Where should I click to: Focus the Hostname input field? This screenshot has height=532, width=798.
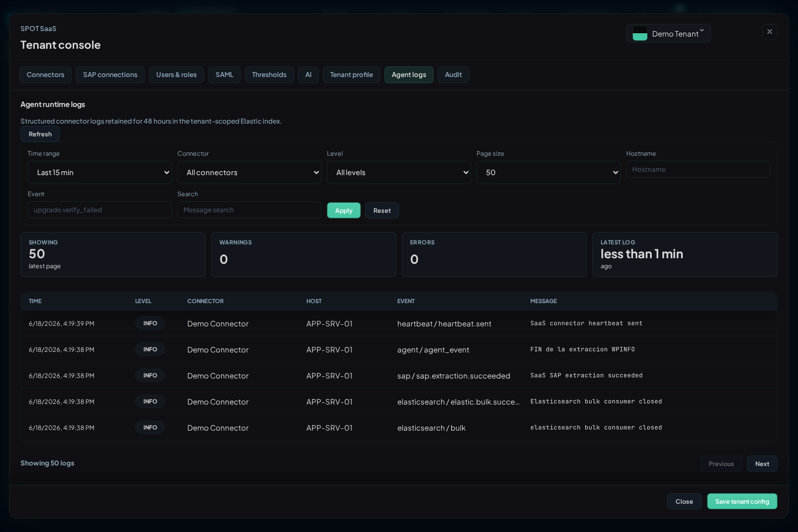click(698, 170)
